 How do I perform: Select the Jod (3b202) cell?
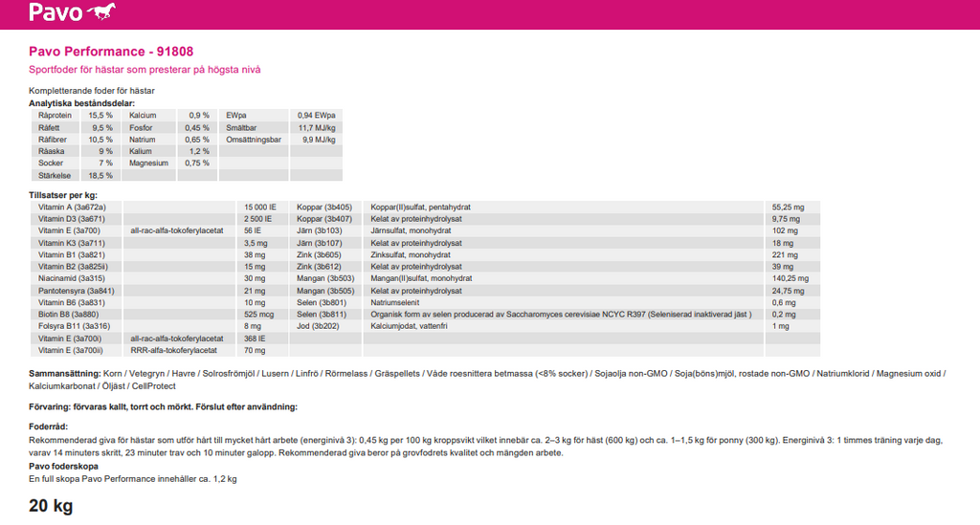pyautogui.click(x=318, y=326)
